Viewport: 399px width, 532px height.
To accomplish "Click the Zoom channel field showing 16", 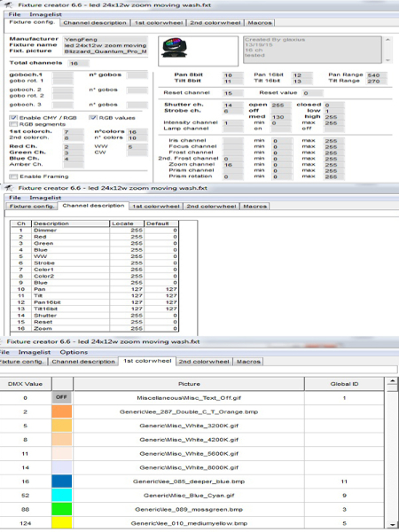I will [x=232, y=165].
